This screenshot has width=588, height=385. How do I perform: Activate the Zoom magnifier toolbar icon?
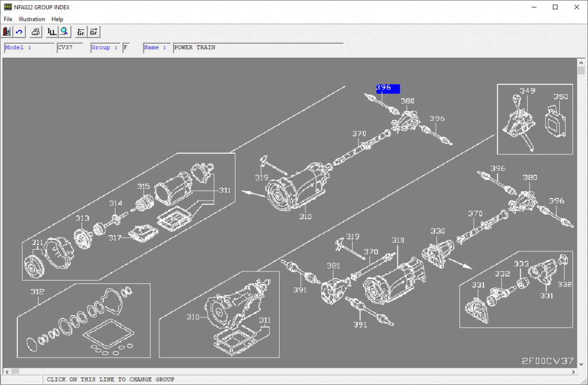64,32
